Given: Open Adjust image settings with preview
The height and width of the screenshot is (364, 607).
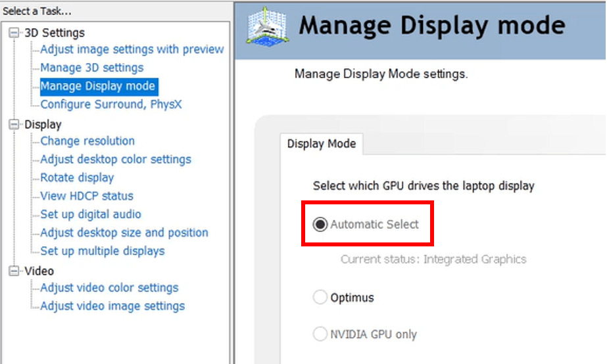Looking at the screenshot, I should pos(132,49).
